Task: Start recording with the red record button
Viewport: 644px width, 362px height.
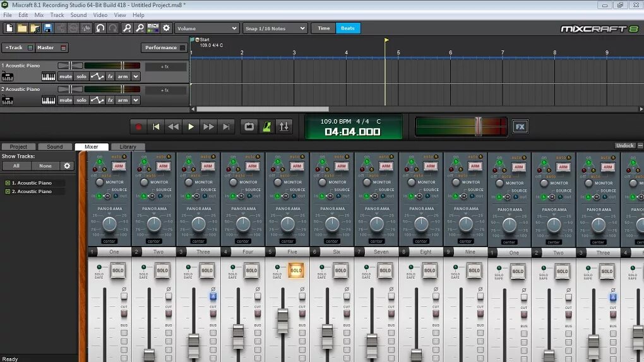Action: point(138,127)
